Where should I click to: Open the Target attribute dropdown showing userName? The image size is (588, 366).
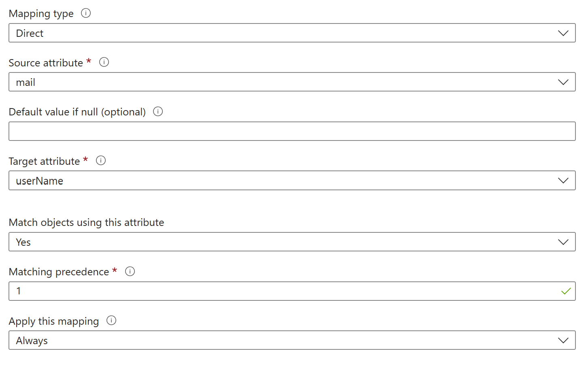(x=283, y=181)
